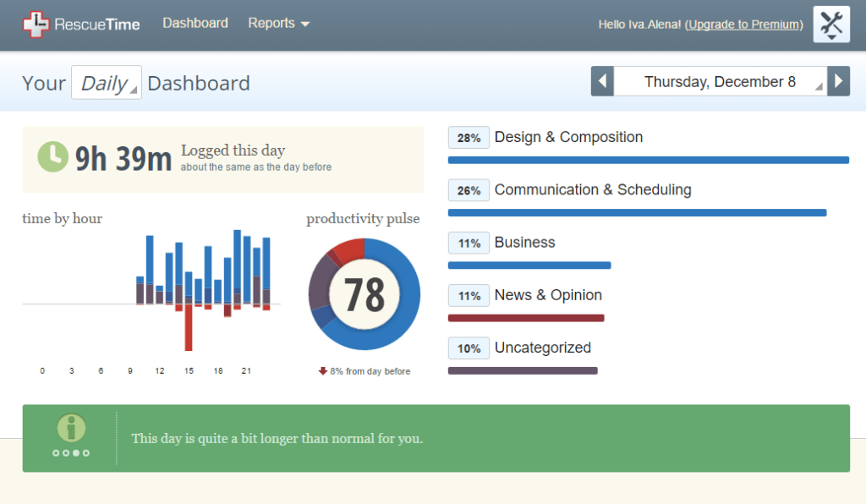Click the red decline arrow indicator
Screen dimensions: 866x504
pos(324,370)
